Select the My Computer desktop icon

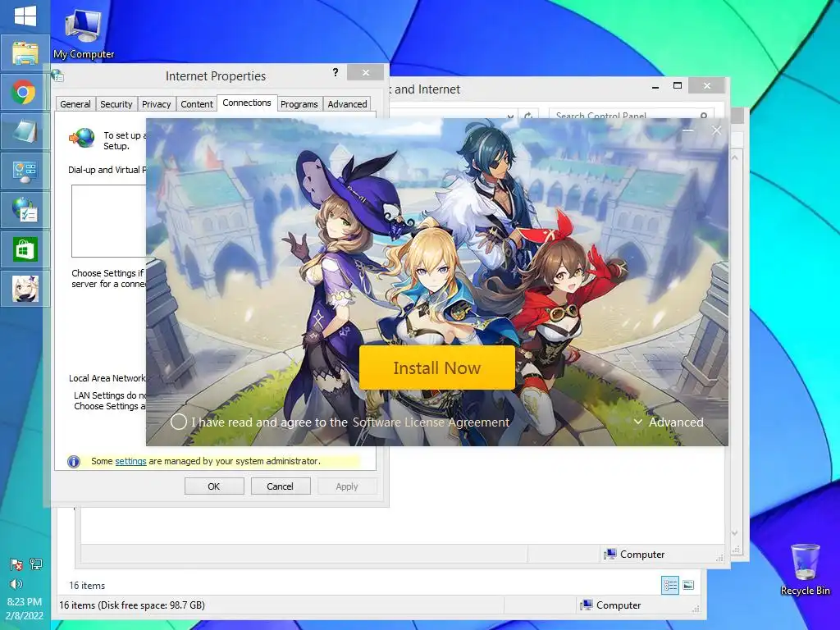coord(83,33)
